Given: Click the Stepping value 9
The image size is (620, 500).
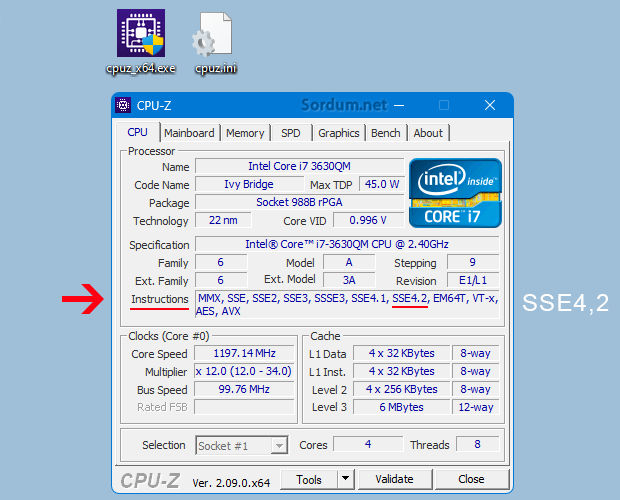Looking at the screenshot, I should click(473, 262).
